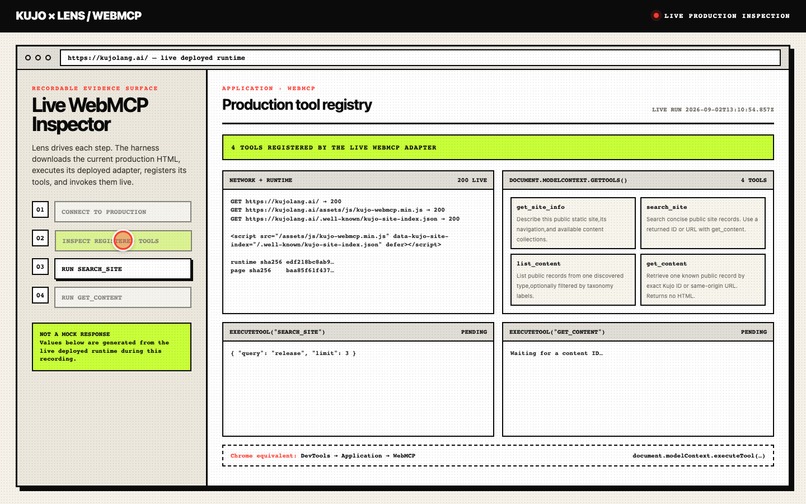Open the get_site_info tool card
This screenshot has height=504, width=806.
[573, 223]
